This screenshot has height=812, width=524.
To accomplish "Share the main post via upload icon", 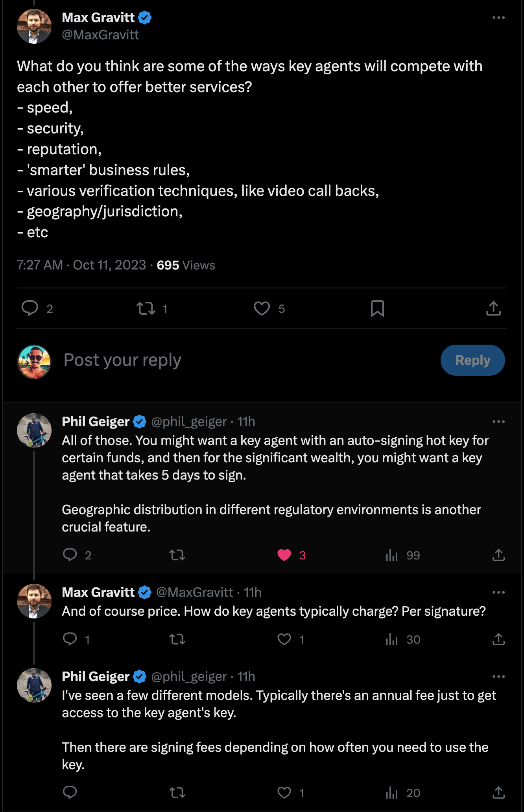I will coord(493,308).
